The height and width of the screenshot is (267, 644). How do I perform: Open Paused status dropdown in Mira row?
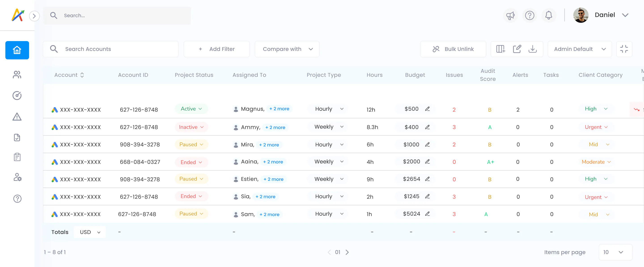pyautogui.click(x=191, y=144)
